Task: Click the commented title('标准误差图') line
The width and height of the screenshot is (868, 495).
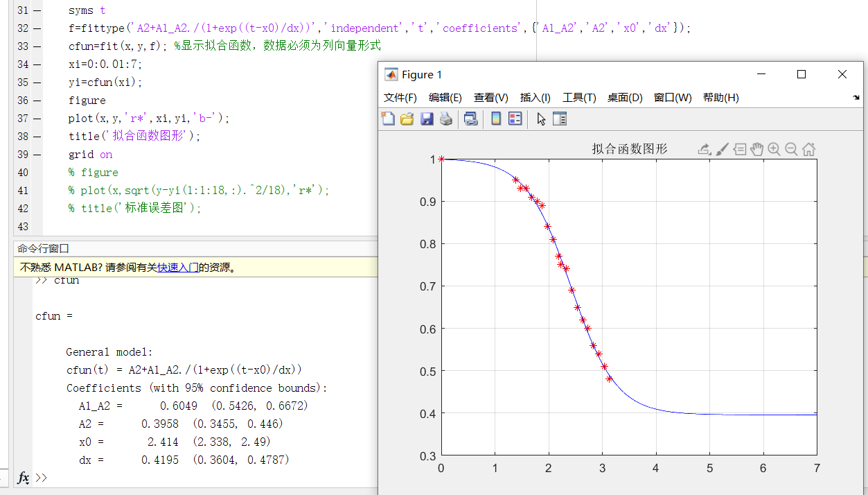Action: (134, 209)
